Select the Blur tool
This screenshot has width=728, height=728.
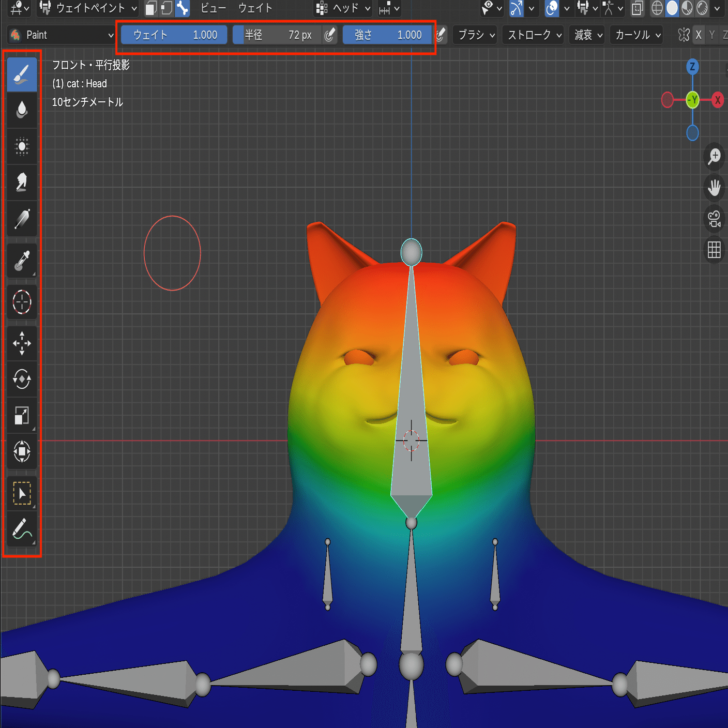click(x=22, y=110)
